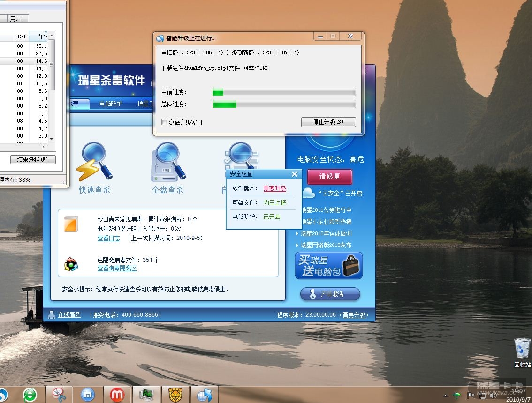Click the 理内存: 38% status in Task Manager
This screenshot has width=532, height=403.
(x=15, y=179)
